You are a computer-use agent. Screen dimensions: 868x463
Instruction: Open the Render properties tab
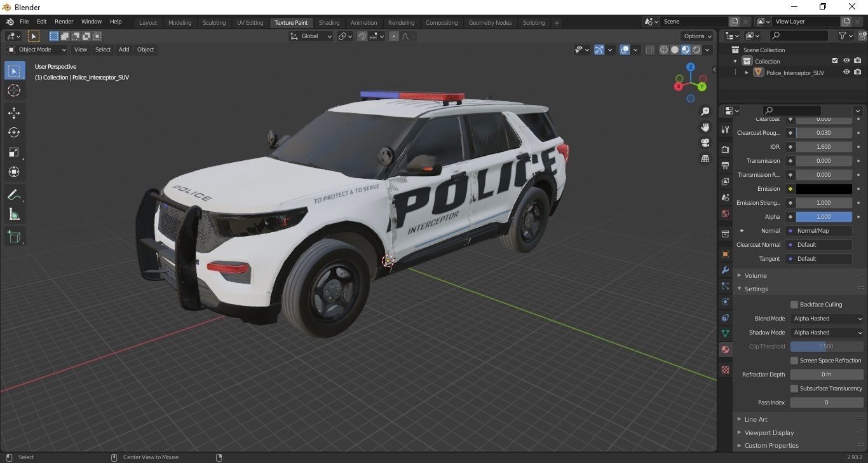725,149
